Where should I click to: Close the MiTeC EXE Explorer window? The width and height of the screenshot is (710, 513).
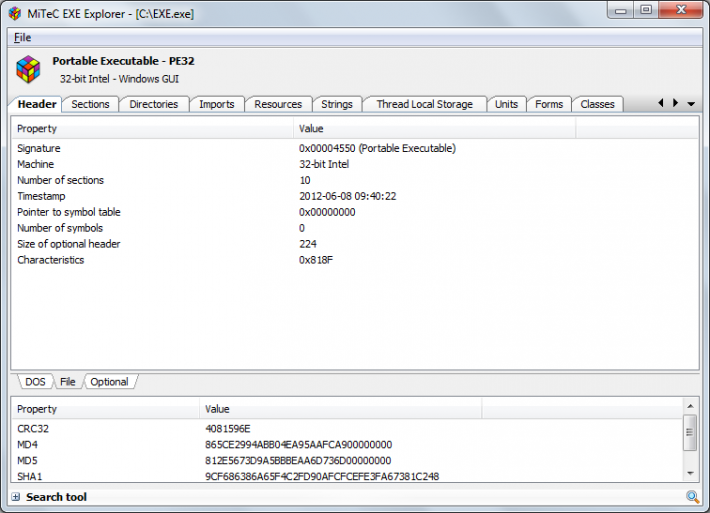pos(681,10)
